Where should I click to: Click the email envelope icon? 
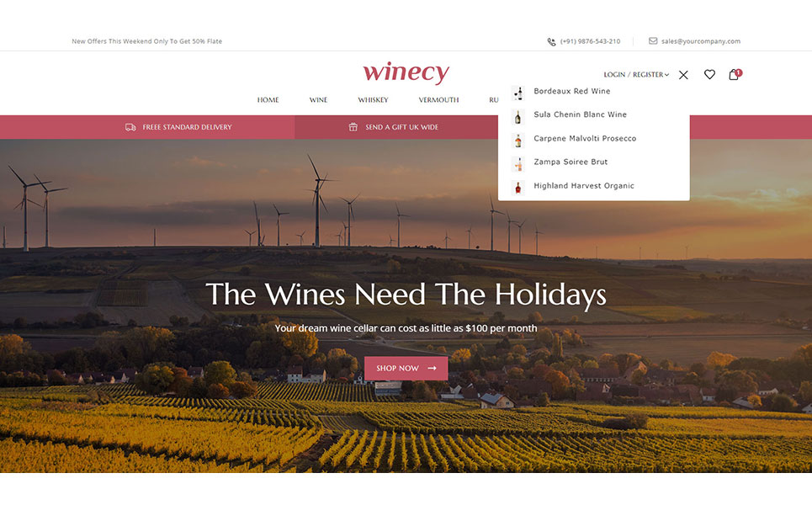tap(653, 41)
